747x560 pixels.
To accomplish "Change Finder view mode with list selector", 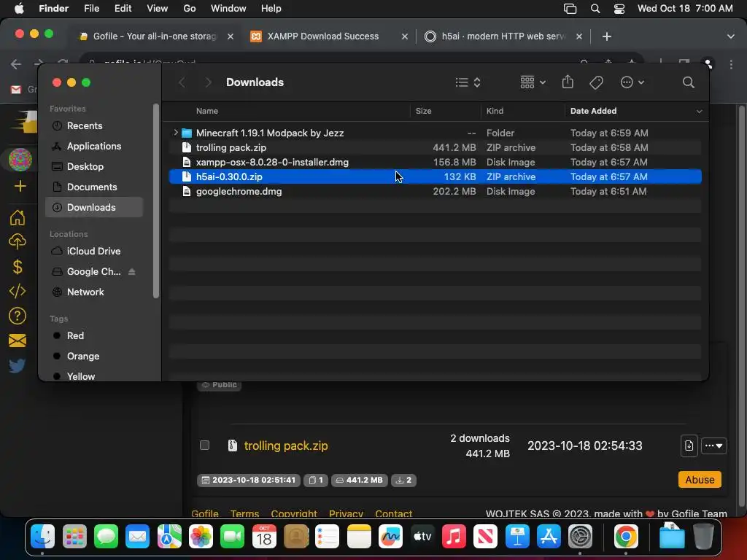I will pos(468,82).
